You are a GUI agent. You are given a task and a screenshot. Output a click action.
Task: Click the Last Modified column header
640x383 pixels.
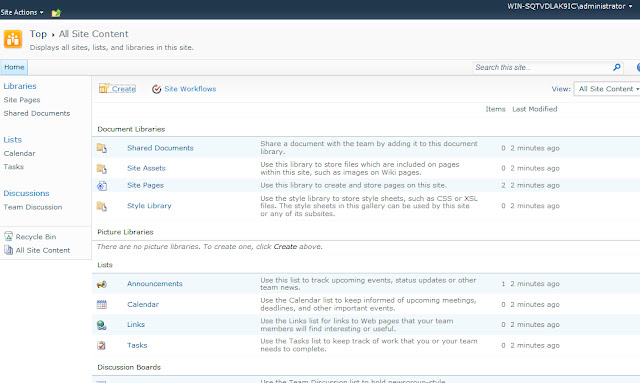click(x=535, y=109)
